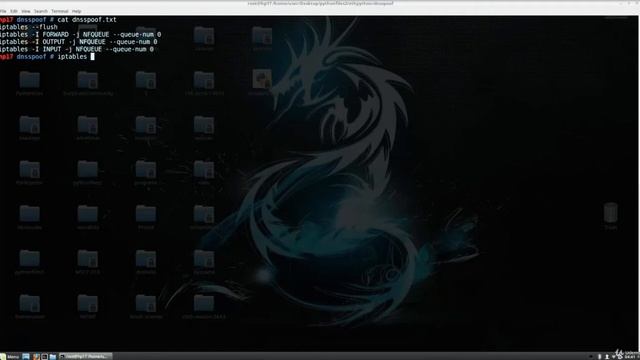Screen dimensions: 640x360
Task: Launch Firefox from the taskbar launcher
Action: (36, 356)
